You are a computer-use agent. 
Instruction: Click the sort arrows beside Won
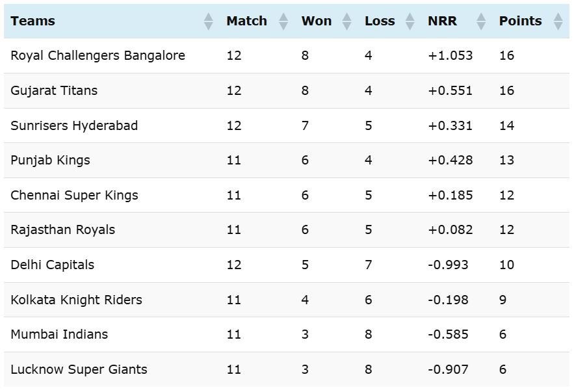346,21
